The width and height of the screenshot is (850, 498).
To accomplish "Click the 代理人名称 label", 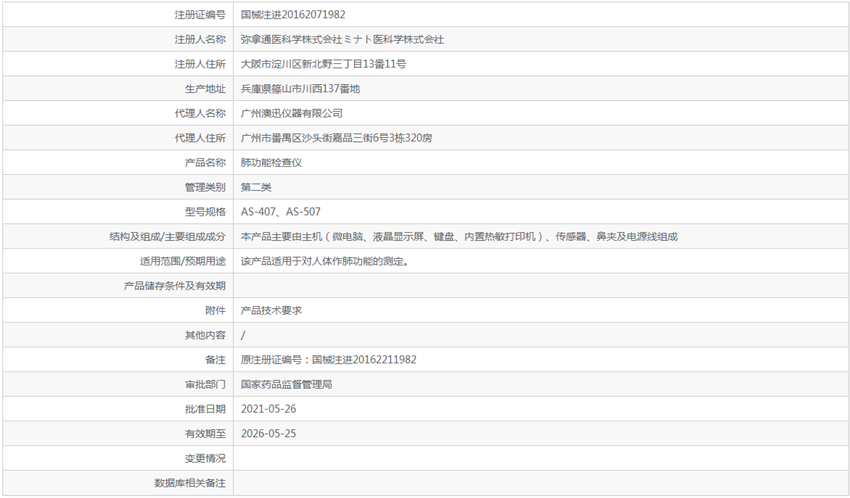I will [x=200, y=113].
